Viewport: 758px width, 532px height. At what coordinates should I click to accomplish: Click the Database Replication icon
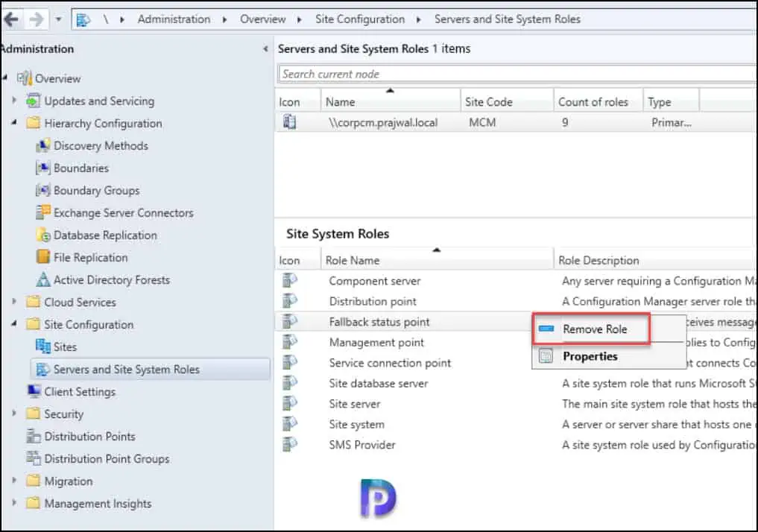coord(43,235)
